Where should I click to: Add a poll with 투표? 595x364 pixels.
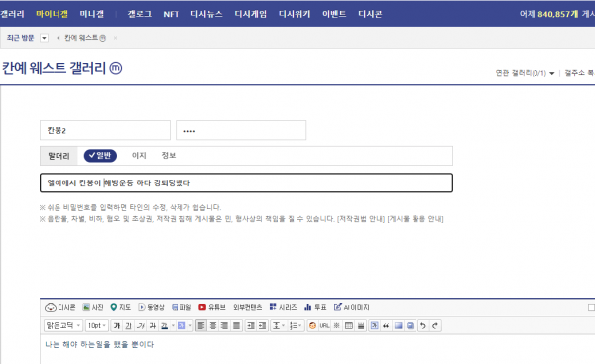pos(315,307)
